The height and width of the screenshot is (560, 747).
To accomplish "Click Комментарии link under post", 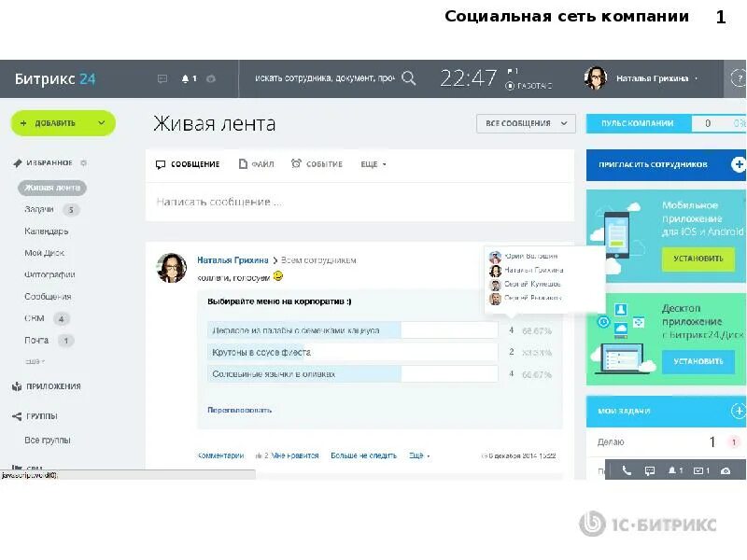I will point(220,455).
